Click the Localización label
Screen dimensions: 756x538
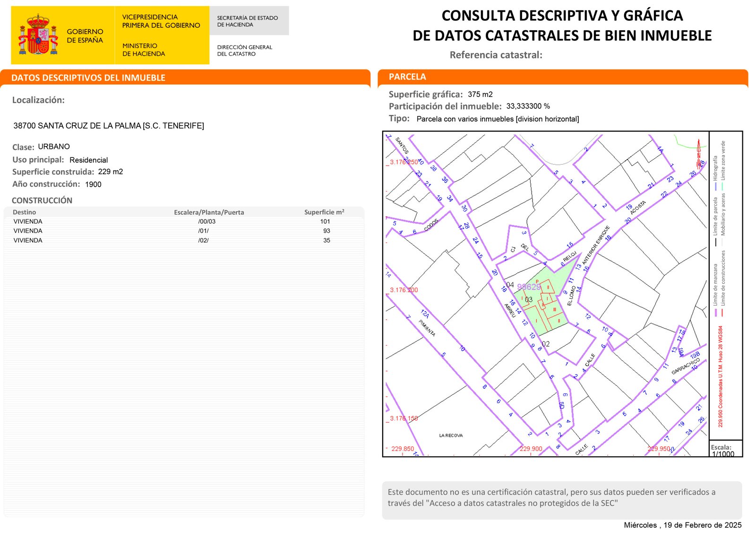(x=38, y=100)
